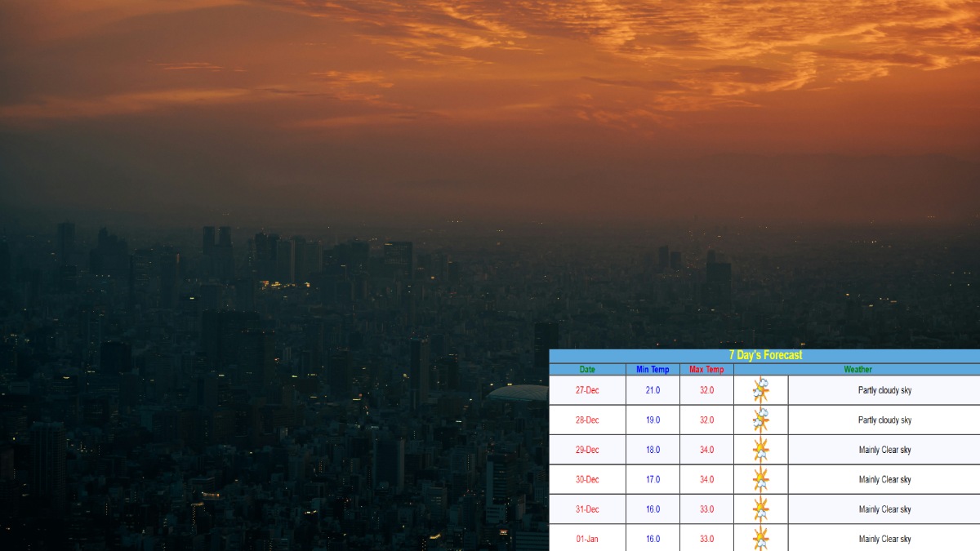This screenshot has height=551, width=980.
Task: Click the 21.0 minimum temperature value
Action: coord(653,390)
